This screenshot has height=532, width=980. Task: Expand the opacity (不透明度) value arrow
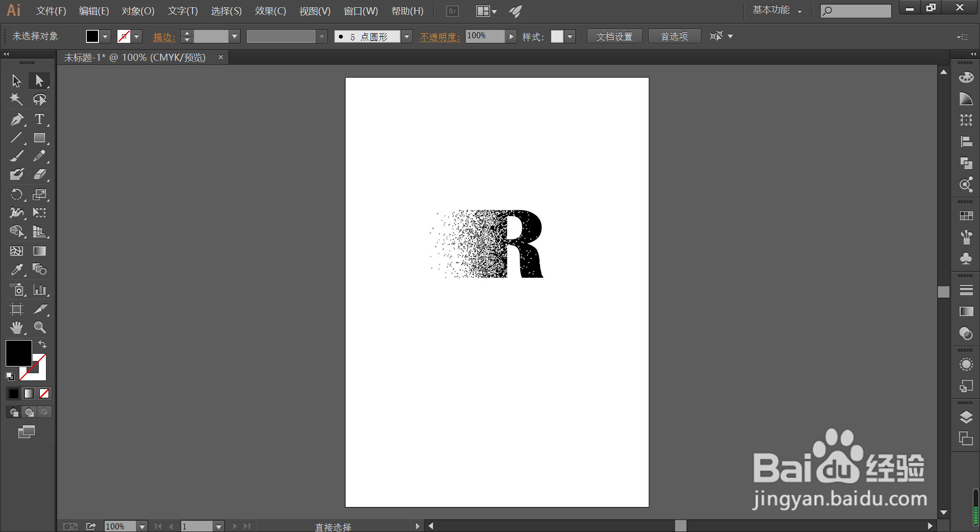(511, 36)
